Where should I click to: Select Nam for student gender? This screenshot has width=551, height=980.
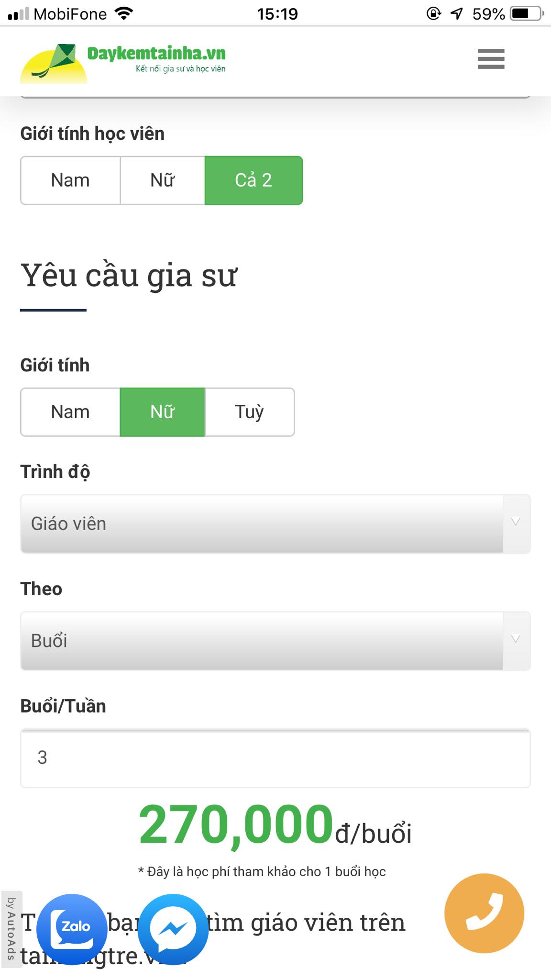(x=70, y=180)
